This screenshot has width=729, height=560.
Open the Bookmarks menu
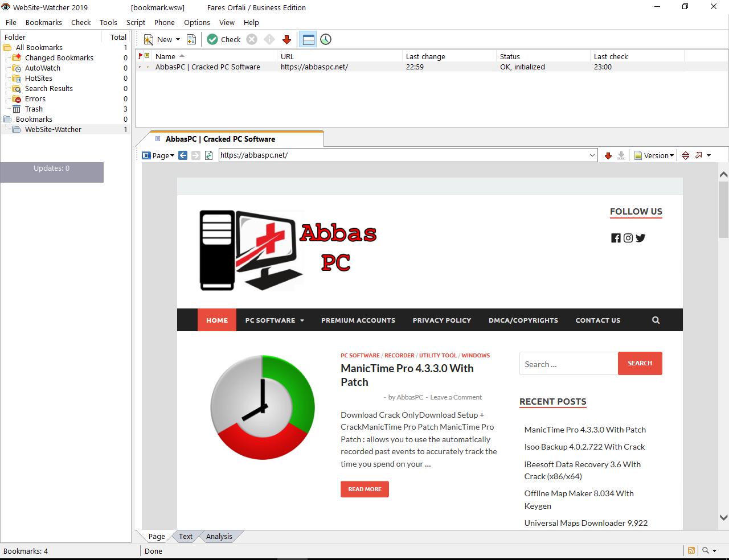(44, 22)
